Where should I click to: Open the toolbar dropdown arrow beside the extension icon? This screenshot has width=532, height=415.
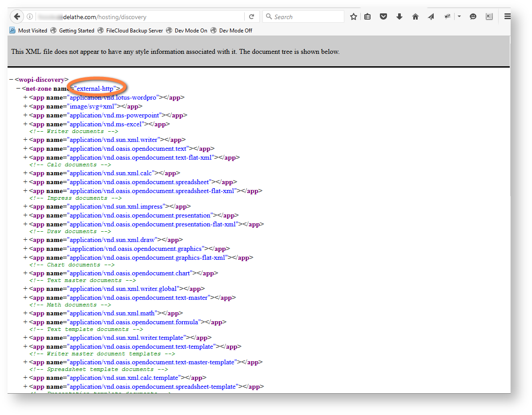[459, 17]
